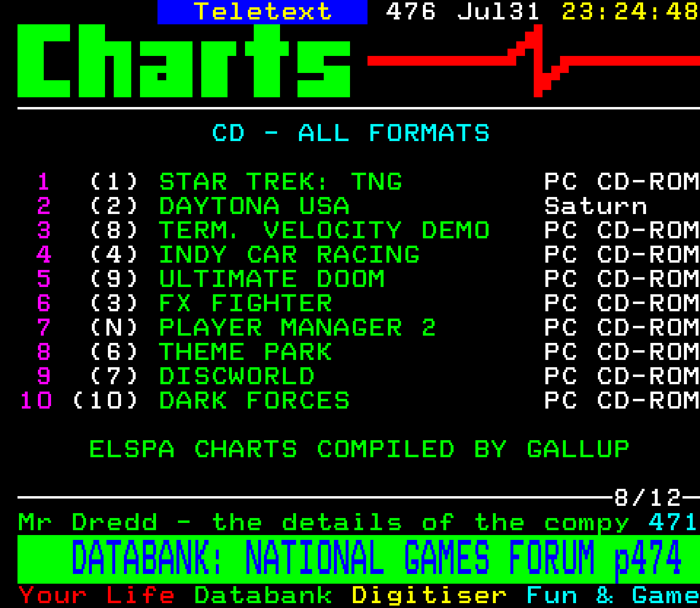Click the Jul31 date in the header
The width and height of the screenshot is (700, 608).
click(x=498, y=12)
